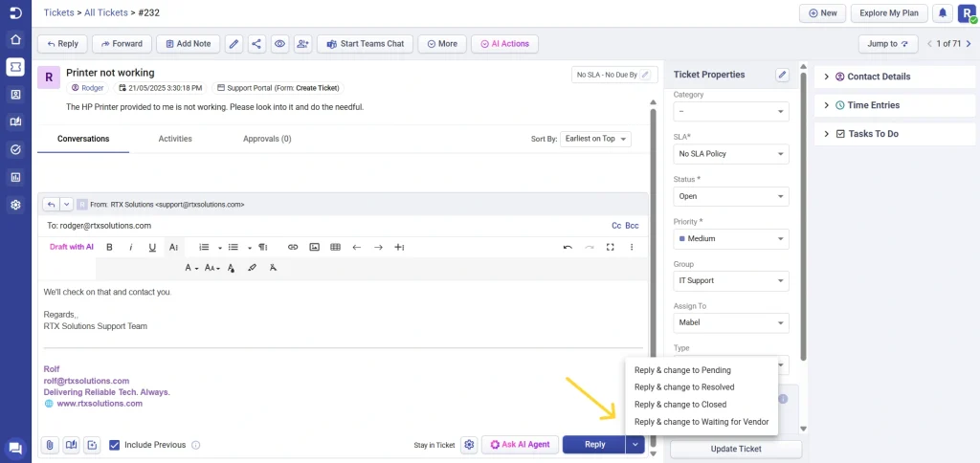
Task: Open the Priority dropdown showing Medium
Action: (730, 239)
